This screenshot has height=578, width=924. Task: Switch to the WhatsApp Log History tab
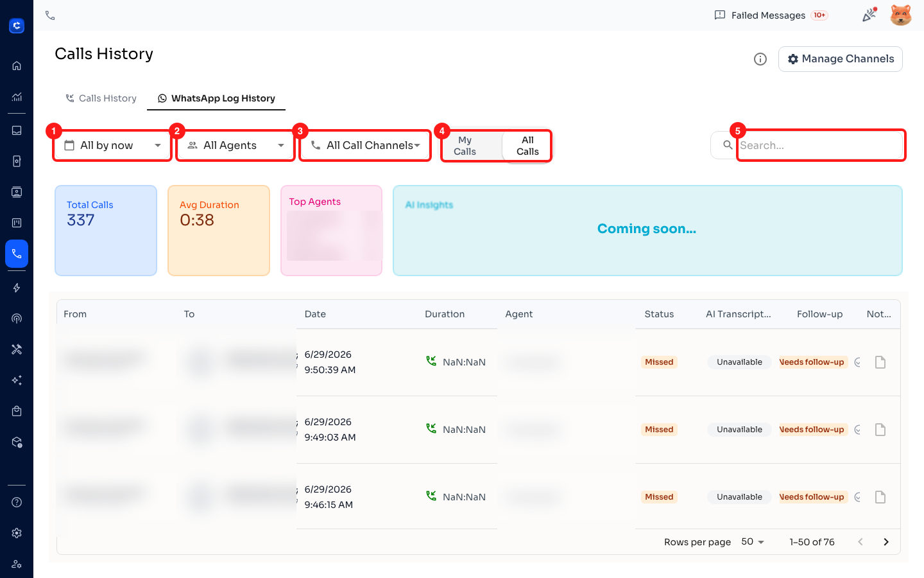pyautogui.click(x=216, y=98)
